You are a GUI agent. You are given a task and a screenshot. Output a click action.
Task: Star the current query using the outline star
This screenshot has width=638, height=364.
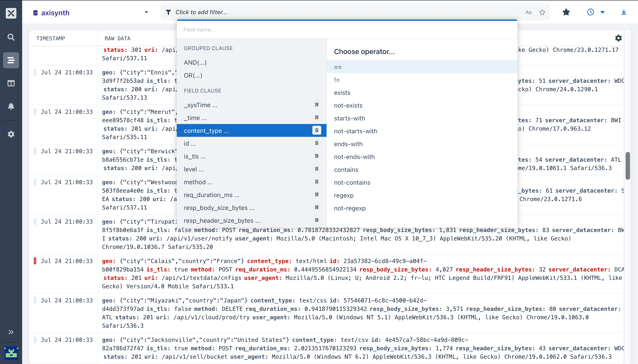tap(542, 12)
